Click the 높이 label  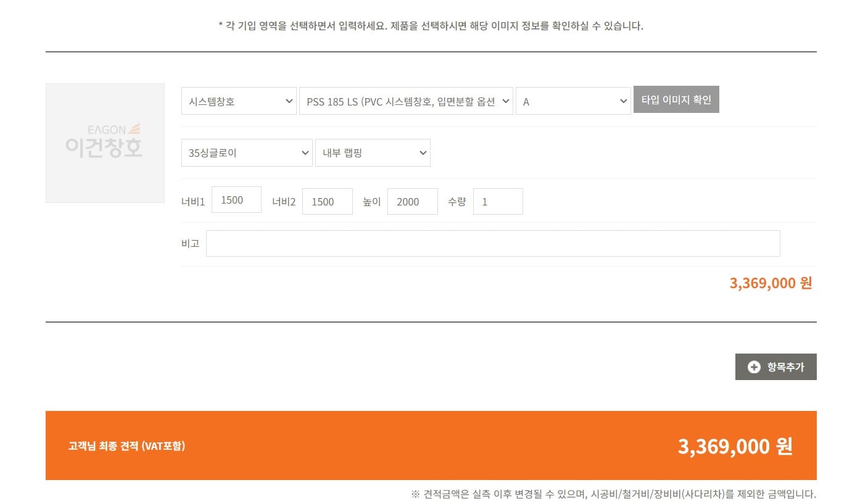coord(372,202)
